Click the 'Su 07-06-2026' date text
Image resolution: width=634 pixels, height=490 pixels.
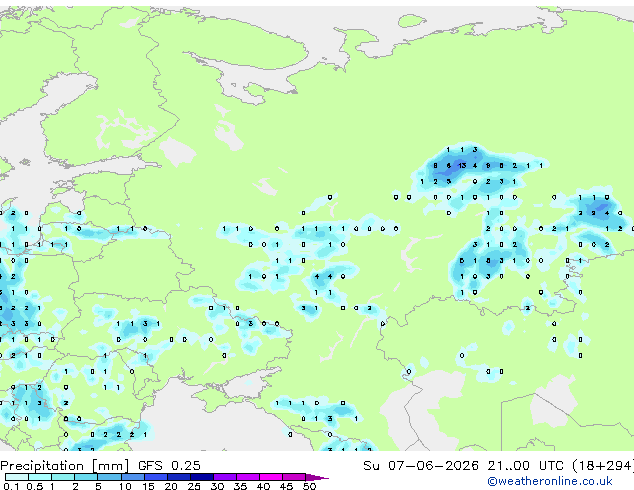click(x=421, y=466)
